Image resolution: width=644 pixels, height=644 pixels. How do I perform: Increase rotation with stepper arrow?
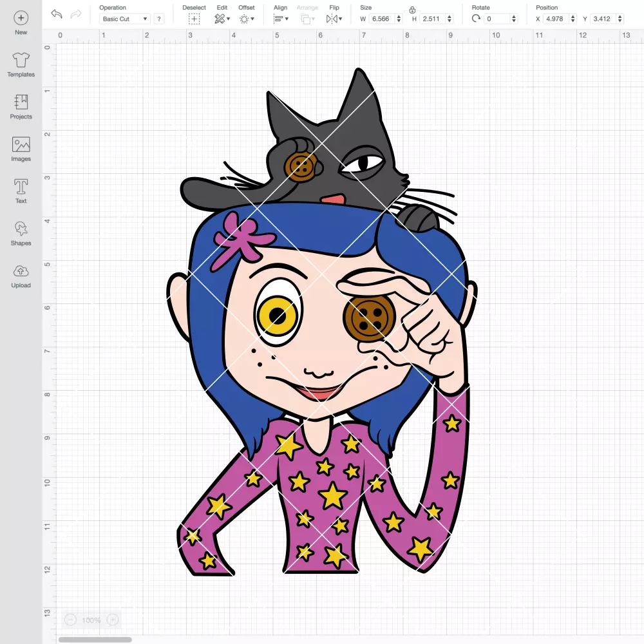(514, 17)
